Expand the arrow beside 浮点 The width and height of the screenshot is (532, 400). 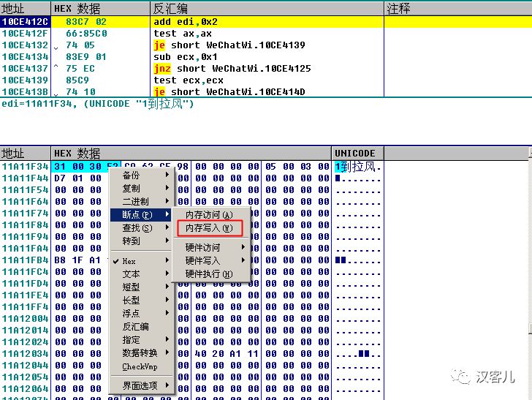pos(167,313)
